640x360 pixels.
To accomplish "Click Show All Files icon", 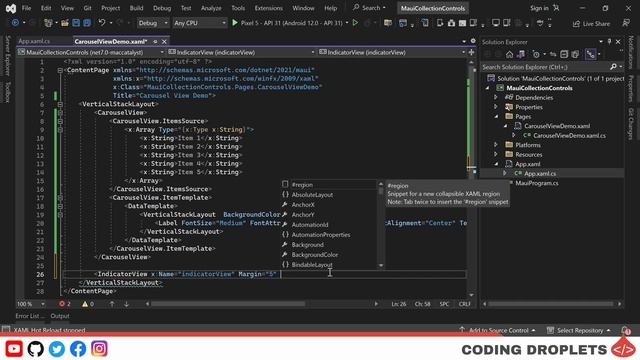I will coord(576,54).
